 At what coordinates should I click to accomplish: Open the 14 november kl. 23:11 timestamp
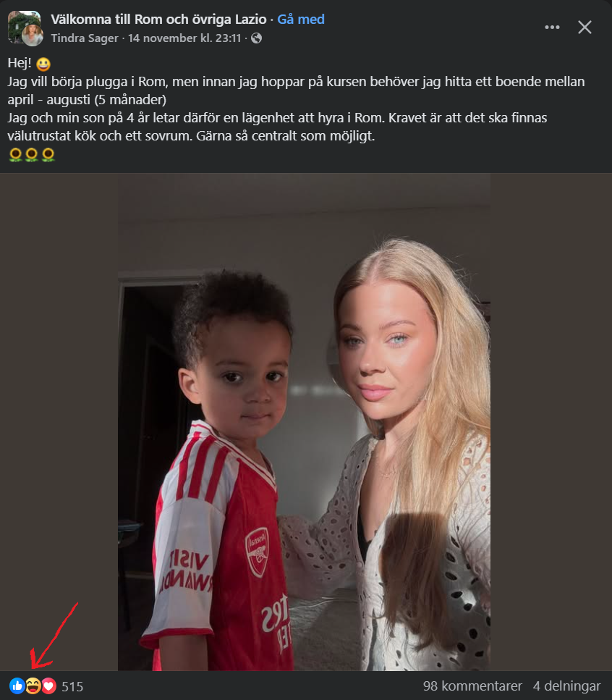click(x=184, y=38)
